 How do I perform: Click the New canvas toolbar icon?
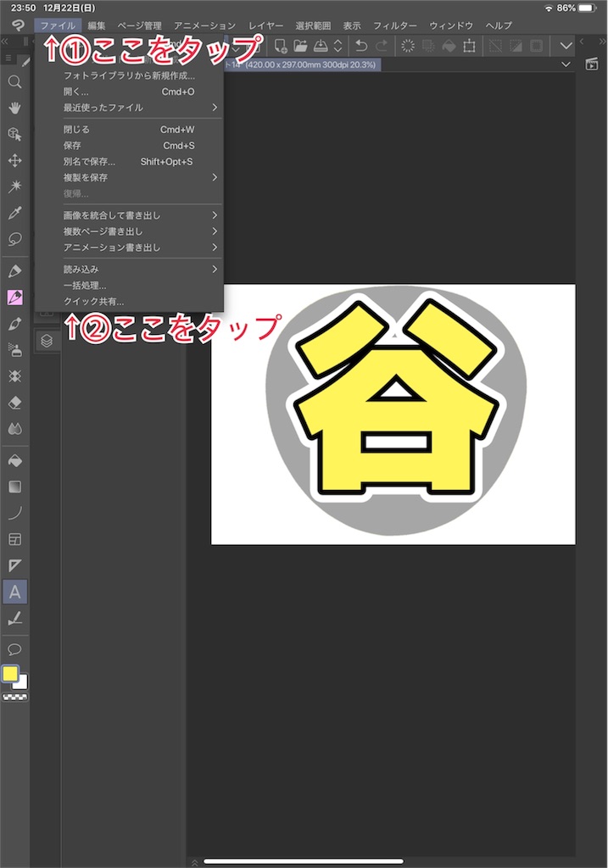click(x=281, y=46)
